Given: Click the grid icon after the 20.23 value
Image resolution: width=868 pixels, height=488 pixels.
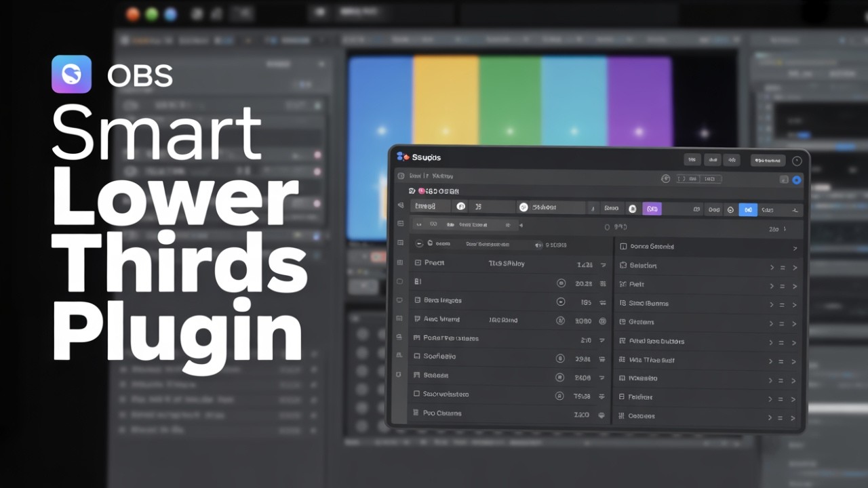Looking at the screenshot, I should [x=603, y=284].
